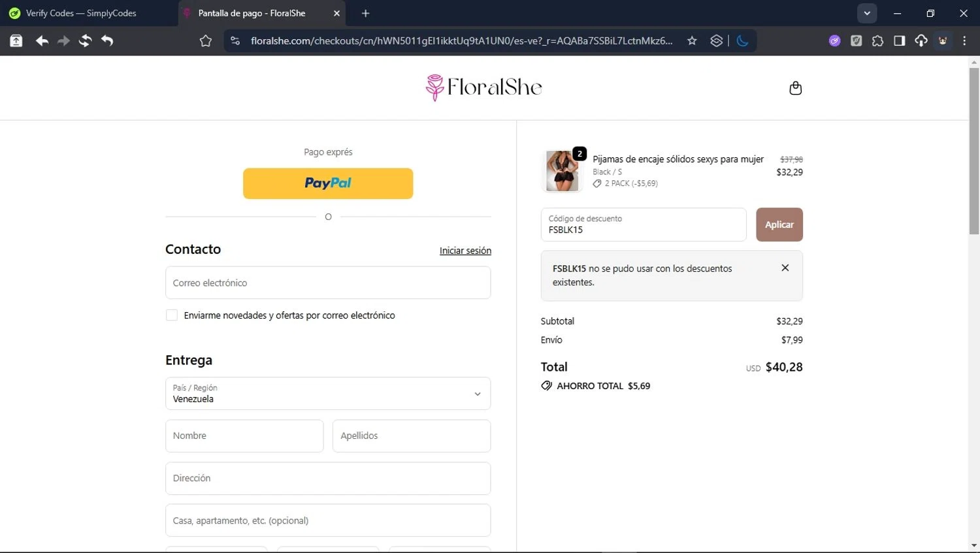
Task: Reload the page with the refresh icon
Action: [85, 41]
